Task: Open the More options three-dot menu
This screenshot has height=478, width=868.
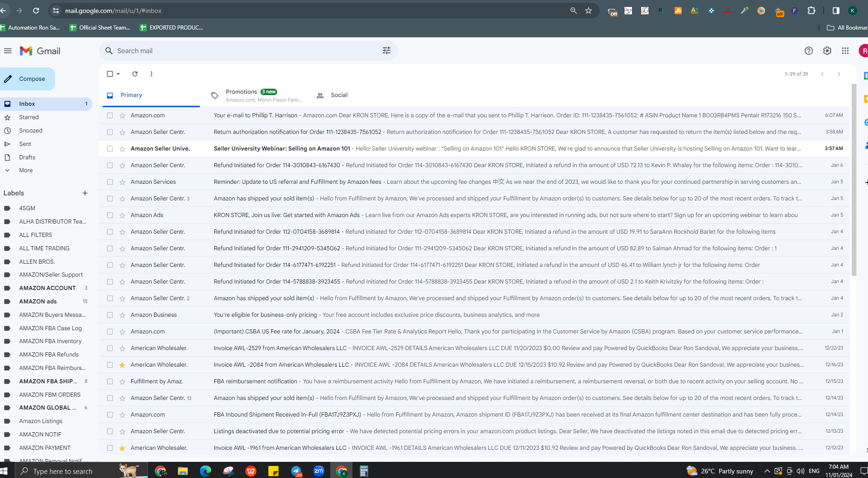Action: click(152, 74)
